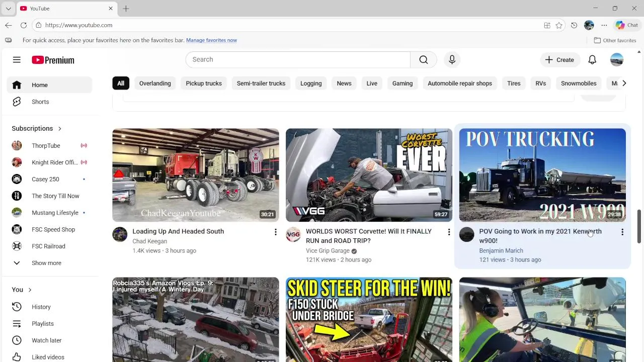Image resolution: width=644 pixels, height=362 pixels.
Task: Open ThorpTube channel subscription
Action: (49, 146)
